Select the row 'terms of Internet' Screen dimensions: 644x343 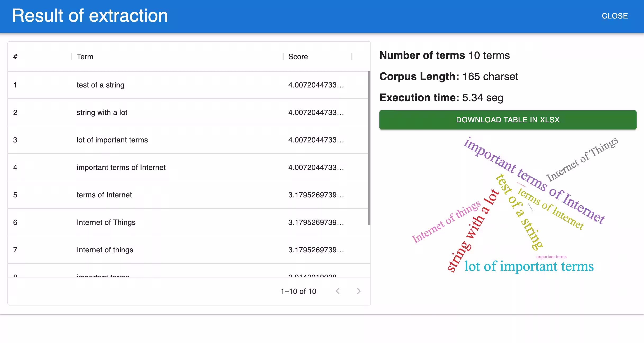[x=188, y=195]
